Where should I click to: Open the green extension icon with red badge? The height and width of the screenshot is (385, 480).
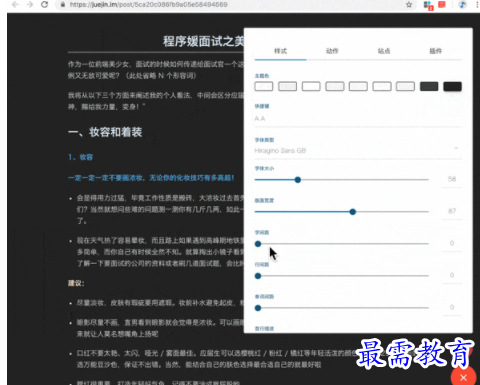tap(428, 5)
